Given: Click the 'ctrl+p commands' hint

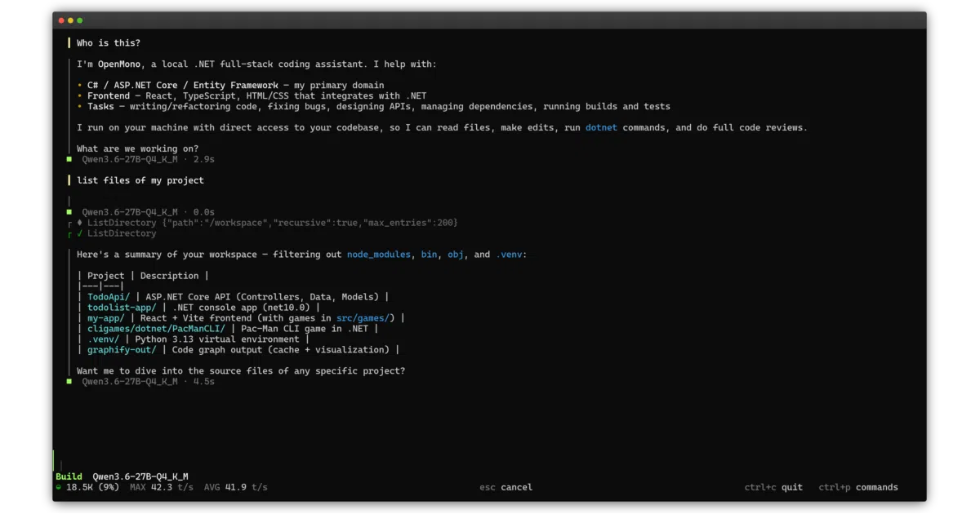Looking at the screenshot, I should (x=858, y=487).
